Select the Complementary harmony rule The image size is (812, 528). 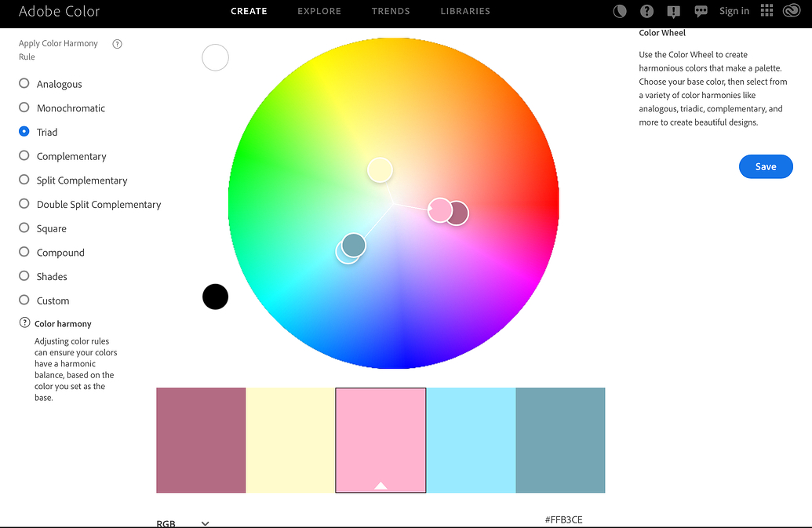tap(24, 156)
